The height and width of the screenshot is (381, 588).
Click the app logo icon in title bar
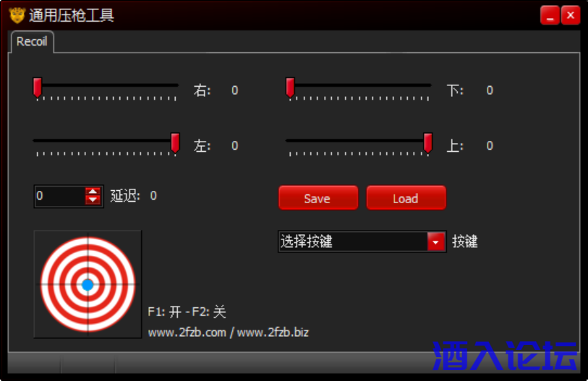(x=17, y=15)
